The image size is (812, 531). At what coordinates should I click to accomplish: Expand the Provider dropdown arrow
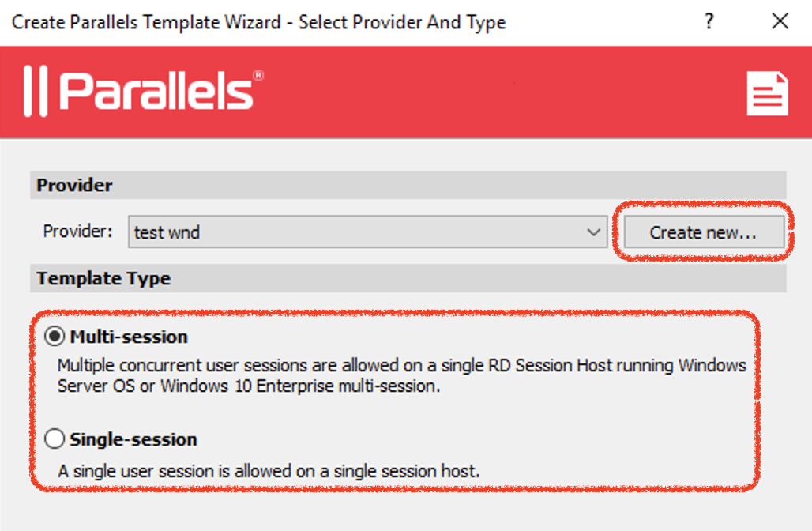[594, 232]
